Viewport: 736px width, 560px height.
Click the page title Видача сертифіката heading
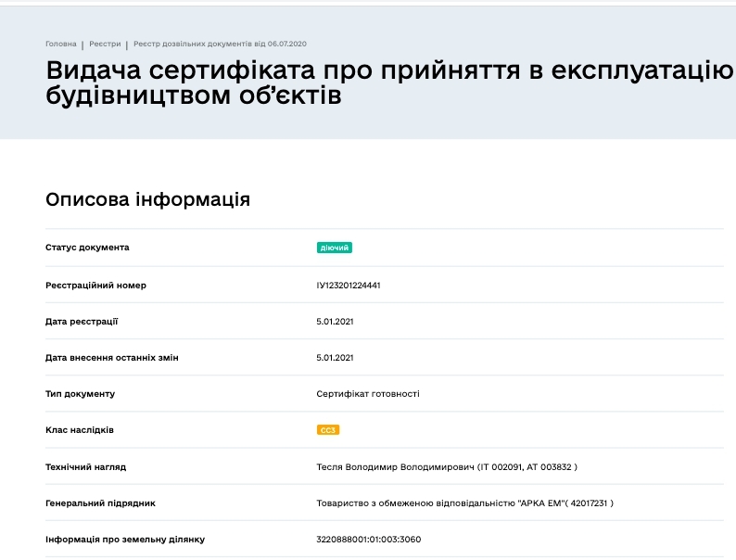coord(390,83)
